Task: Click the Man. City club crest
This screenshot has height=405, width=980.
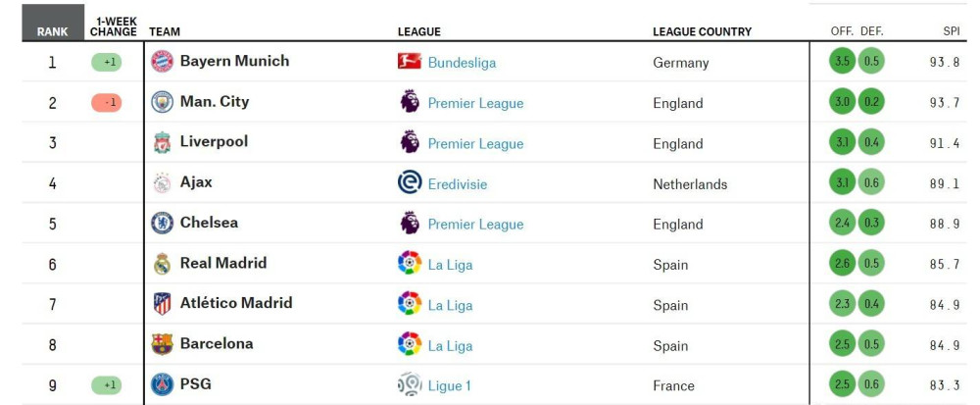Action: 162,102
